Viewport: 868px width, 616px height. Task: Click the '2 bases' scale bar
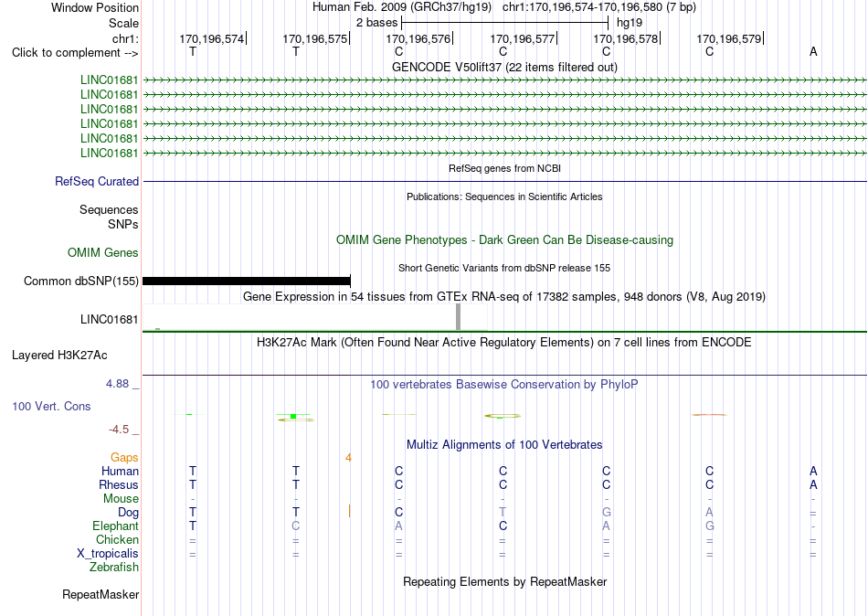[x=504, y=23]
